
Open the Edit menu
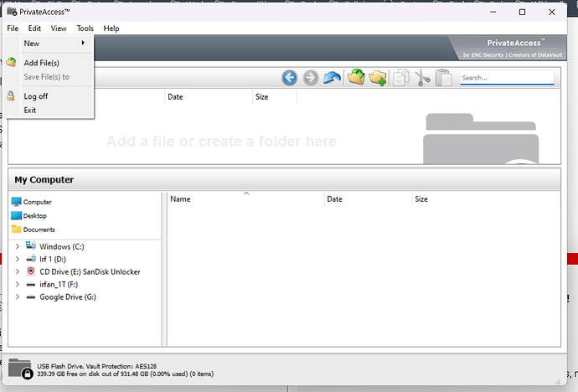[x=34, y=28]
